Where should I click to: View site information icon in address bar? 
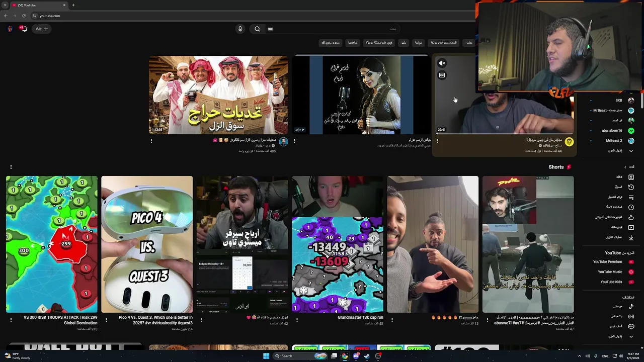tap(35, 16)
